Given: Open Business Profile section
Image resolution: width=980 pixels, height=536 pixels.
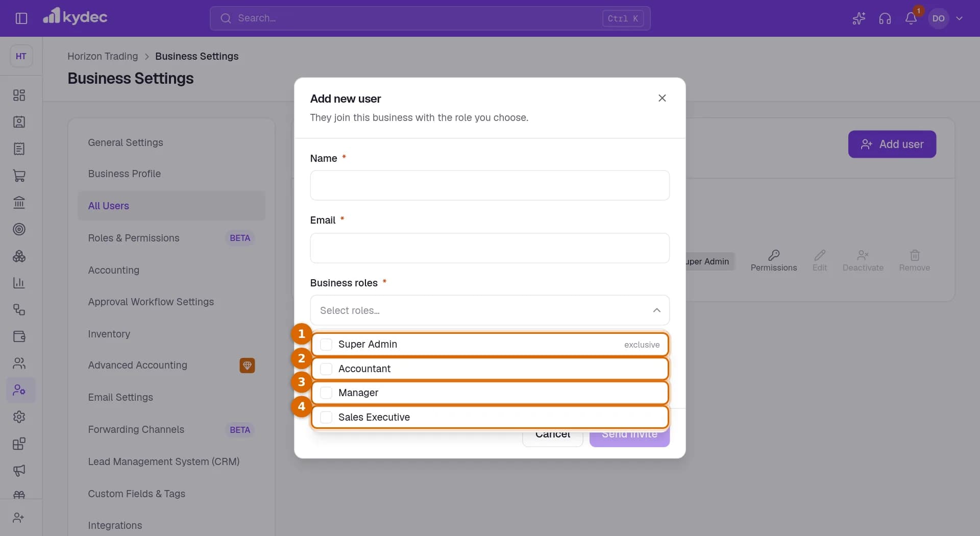Looking at the screenshot, I should [171, 174].
